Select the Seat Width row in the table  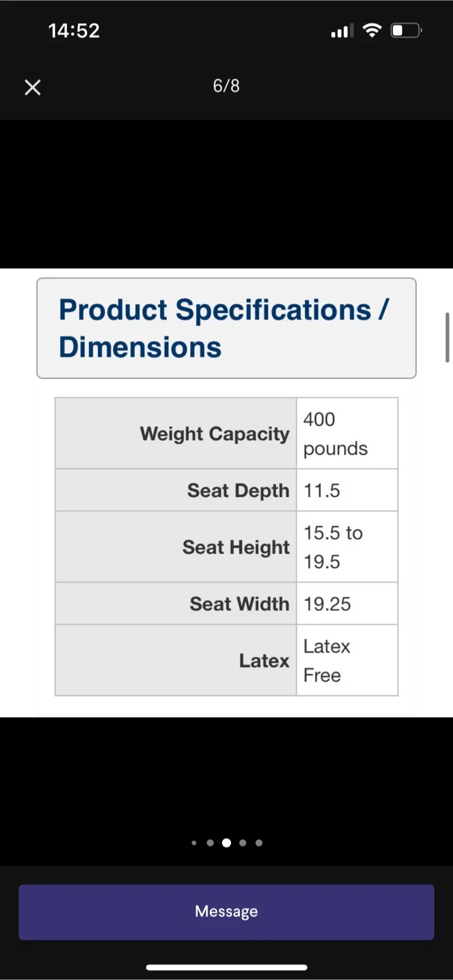click(225, 603)
